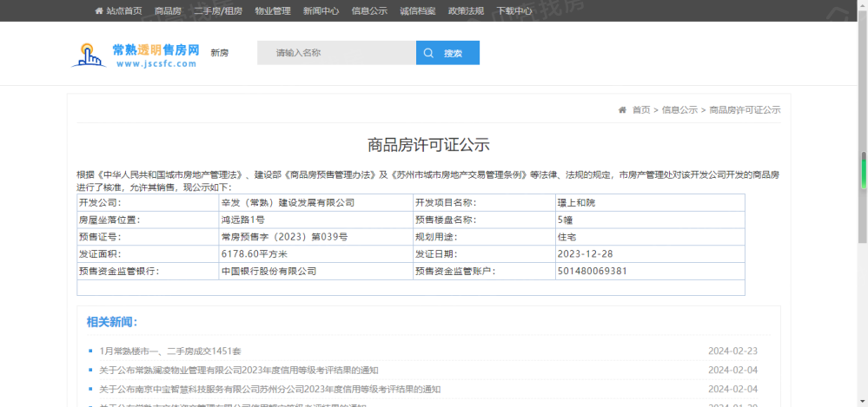Click the cell 中国银行股份有限公司

316,271
